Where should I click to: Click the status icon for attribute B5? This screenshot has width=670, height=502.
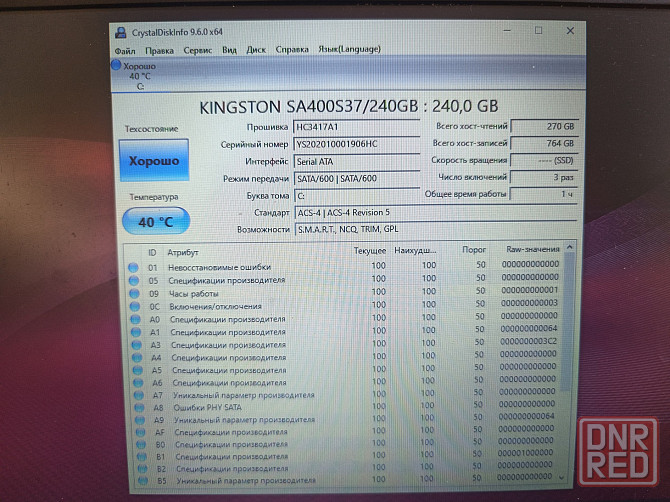click(x=143, y=481)
